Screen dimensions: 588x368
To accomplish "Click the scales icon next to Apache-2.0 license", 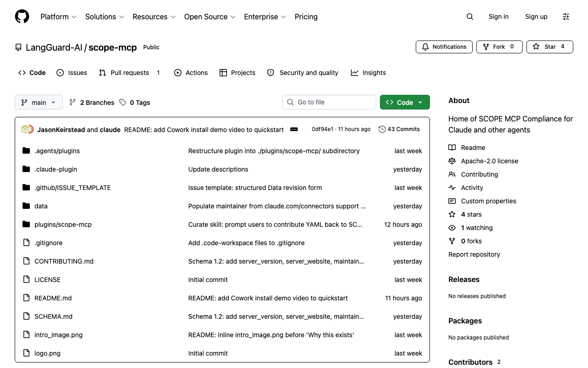I will (x=452, y=161).
